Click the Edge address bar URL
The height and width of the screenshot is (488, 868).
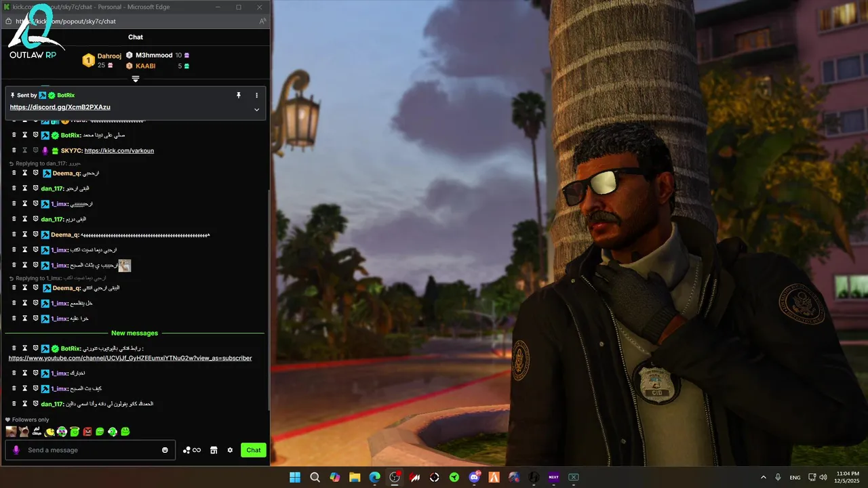[x=66, y=21]
